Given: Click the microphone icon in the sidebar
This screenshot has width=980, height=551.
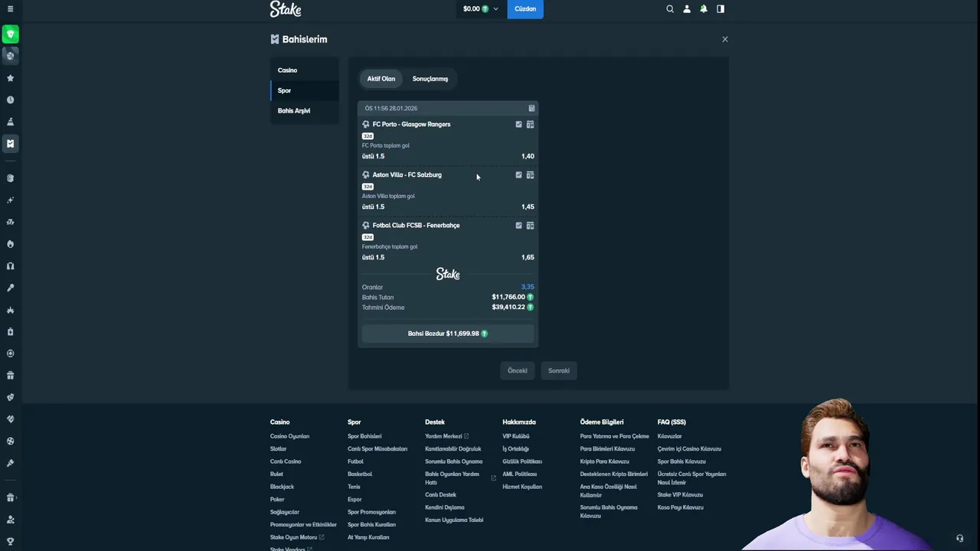Looking at the screenshot, I should tap(10, 288).
